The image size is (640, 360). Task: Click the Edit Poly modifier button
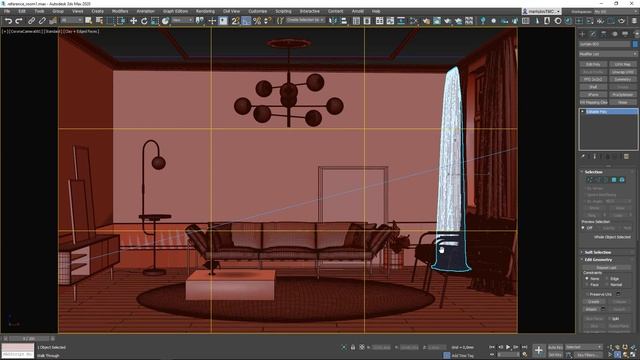point(593,64)
